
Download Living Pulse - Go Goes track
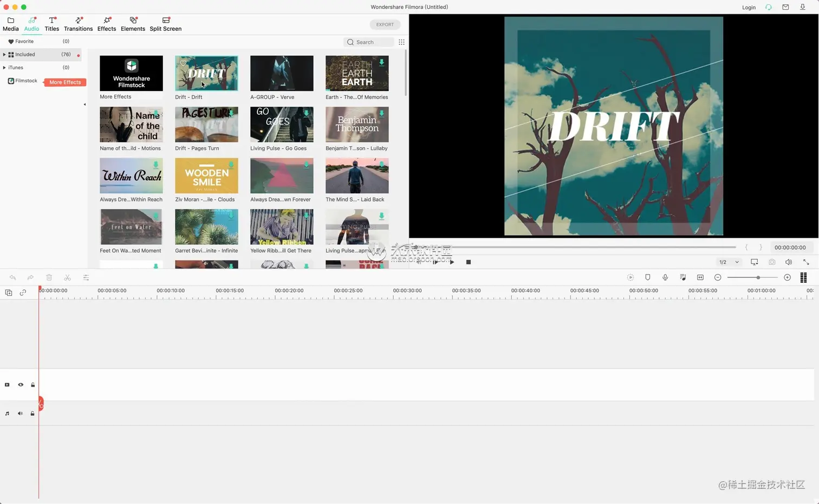pos(306,113)
